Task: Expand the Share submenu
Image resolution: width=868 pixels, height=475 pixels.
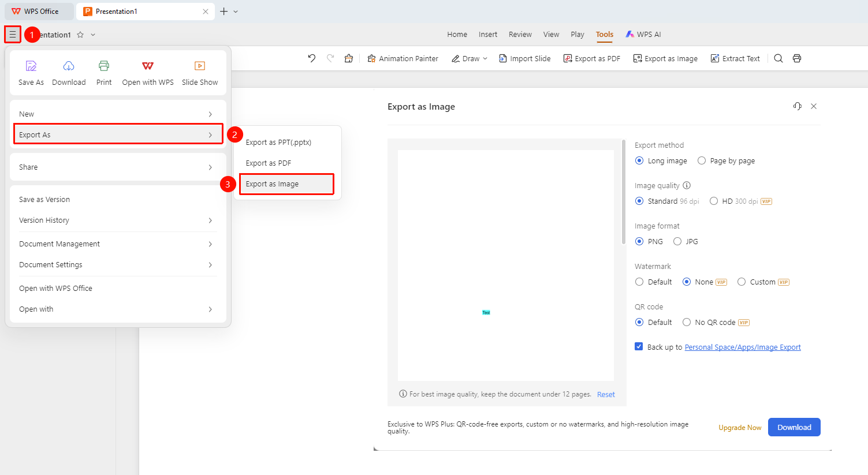Action: point(117,167)
